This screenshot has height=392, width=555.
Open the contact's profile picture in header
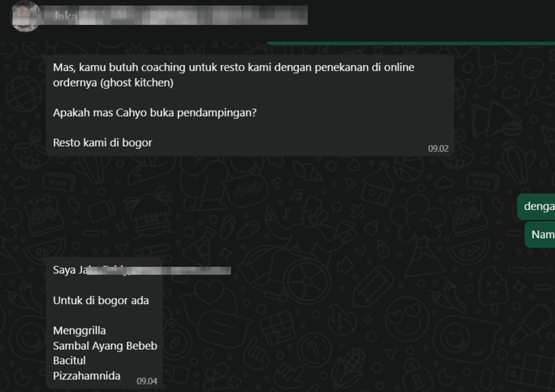tap(26, 16)
